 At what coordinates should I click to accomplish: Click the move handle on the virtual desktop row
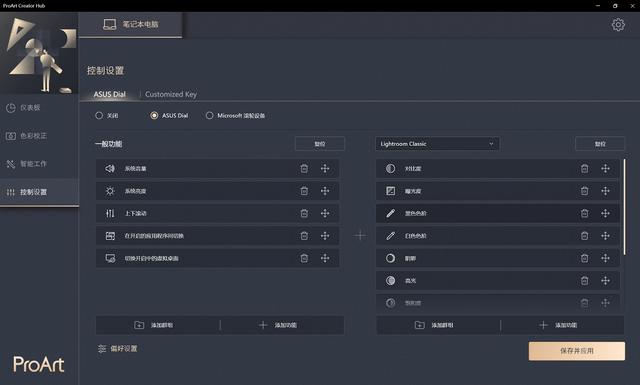tap(325, 258)
